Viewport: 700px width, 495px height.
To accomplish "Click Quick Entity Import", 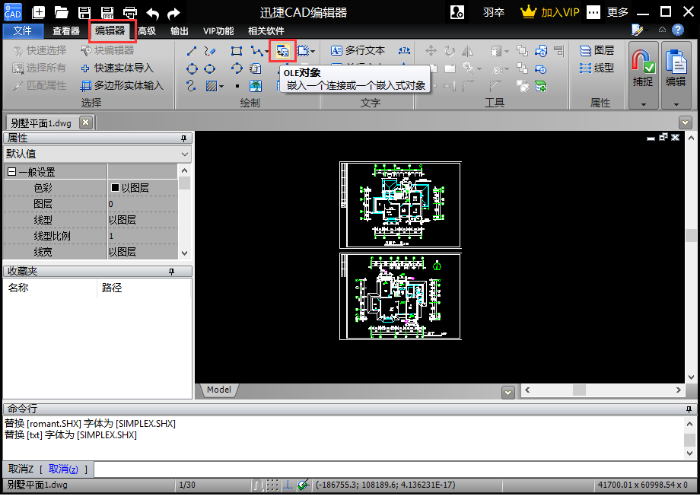I will 117,68.
